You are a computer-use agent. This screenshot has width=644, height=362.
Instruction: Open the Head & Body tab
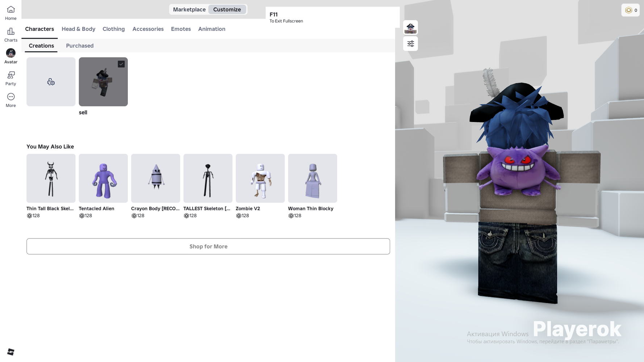point(79,29)
